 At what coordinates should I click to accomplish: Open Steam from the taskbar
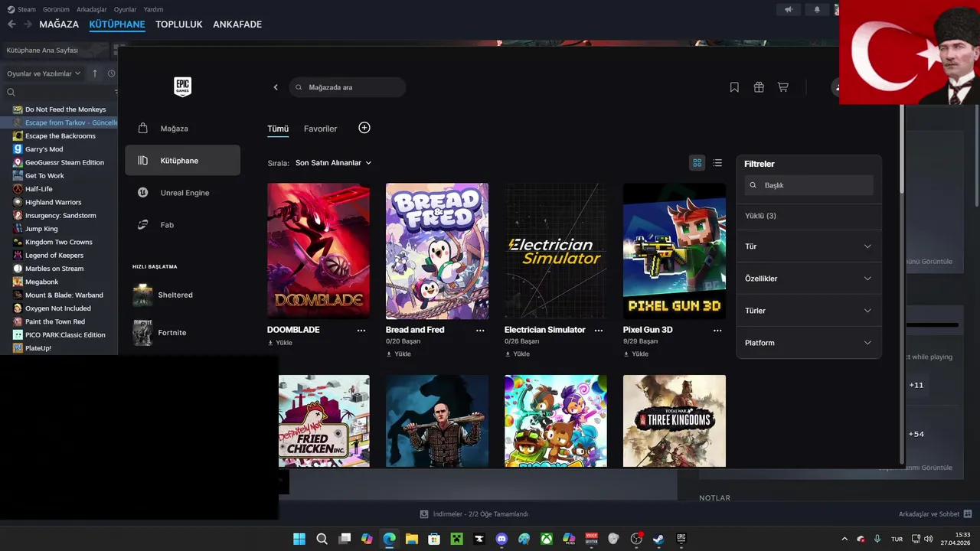click(x=658, y=539)
